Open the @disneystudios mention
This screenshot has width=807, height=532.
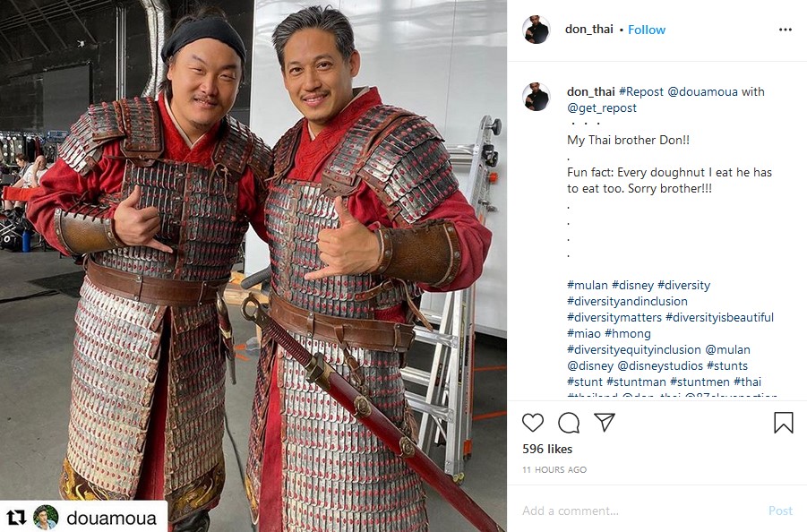660,365
